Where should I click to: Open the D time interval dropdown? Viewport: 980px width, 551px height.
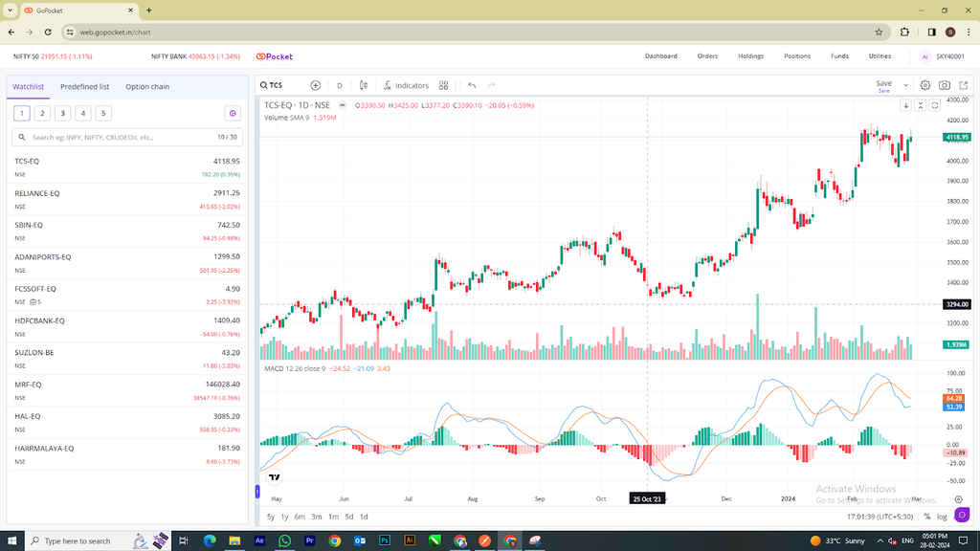340,85
